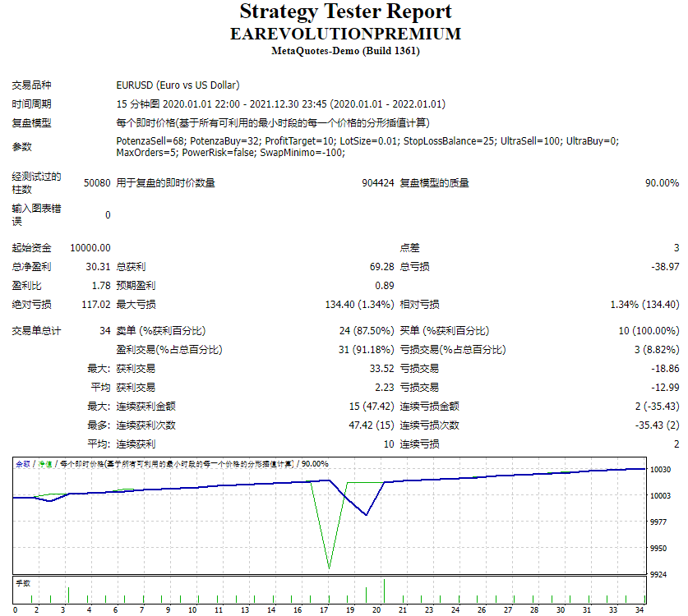Image resolution: width=688 pixels, height=616 pixels.
Task: Click short positions value 24 (87.50%)
Action: pyautogui.click(x=367, y=330)
